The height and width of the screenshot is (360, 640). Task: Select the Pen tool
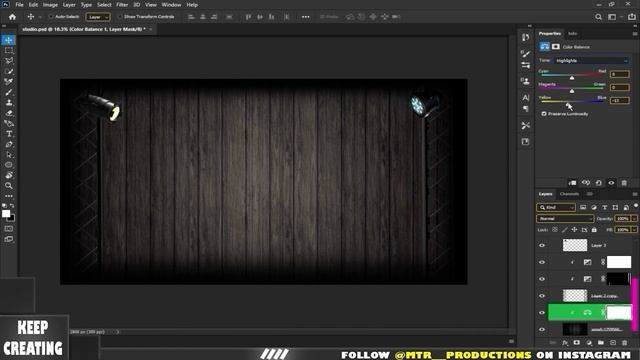pos(9,144)
